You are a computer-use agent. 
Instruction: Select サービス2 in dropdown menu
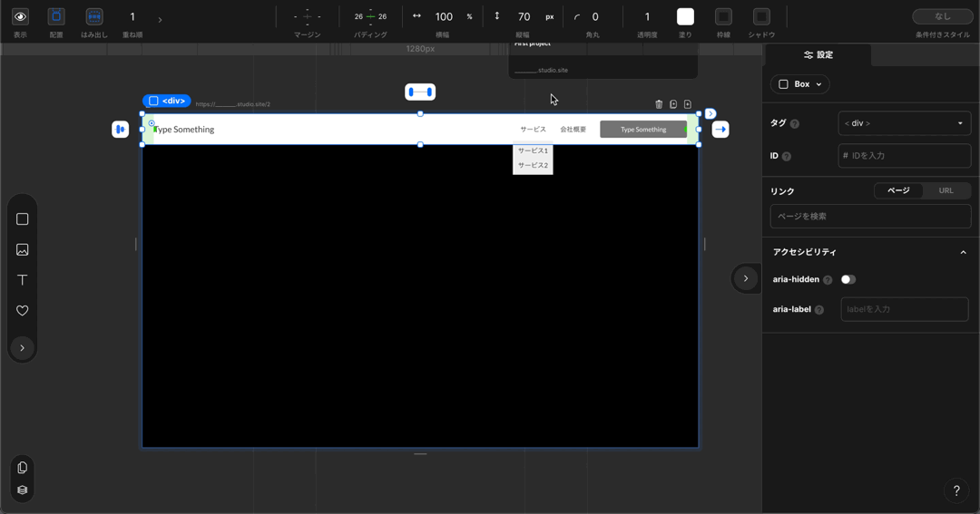pos(533,166)
